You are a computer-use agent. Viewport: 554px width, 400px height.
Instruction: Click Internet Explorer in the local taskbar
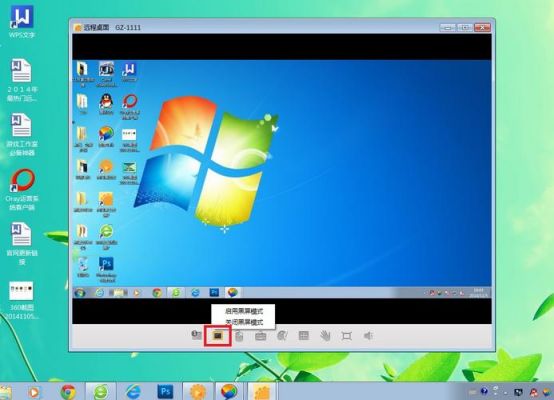click(133, 392)
